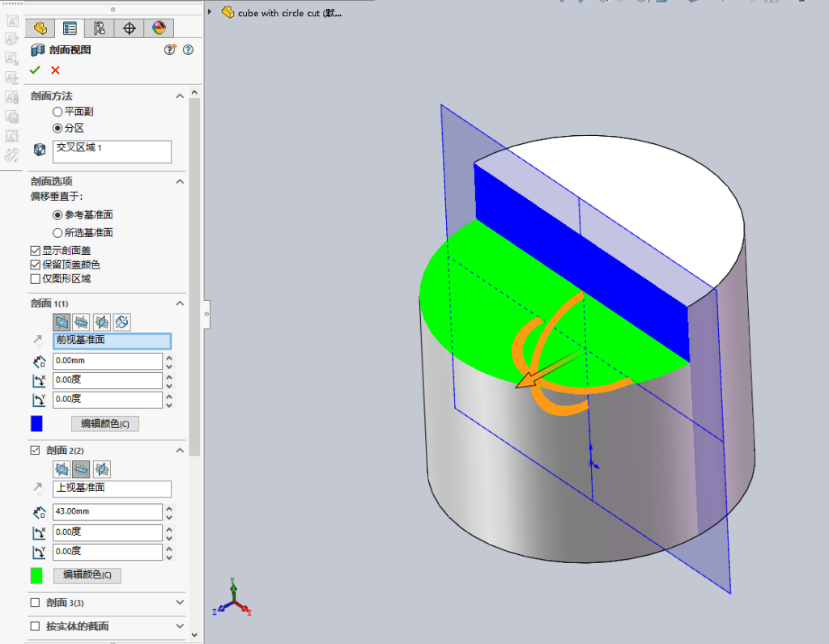
Task: Cancel section view with red X
Action: [x=55, y=70]
